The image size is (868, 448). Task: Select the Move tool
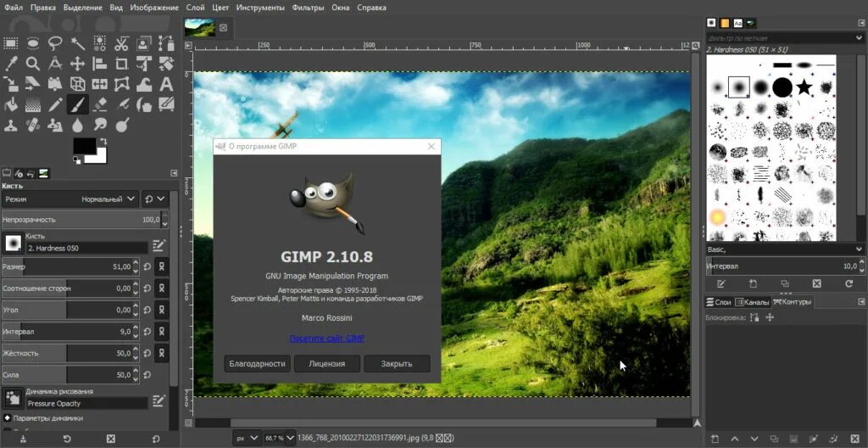[x=77, y=64]
